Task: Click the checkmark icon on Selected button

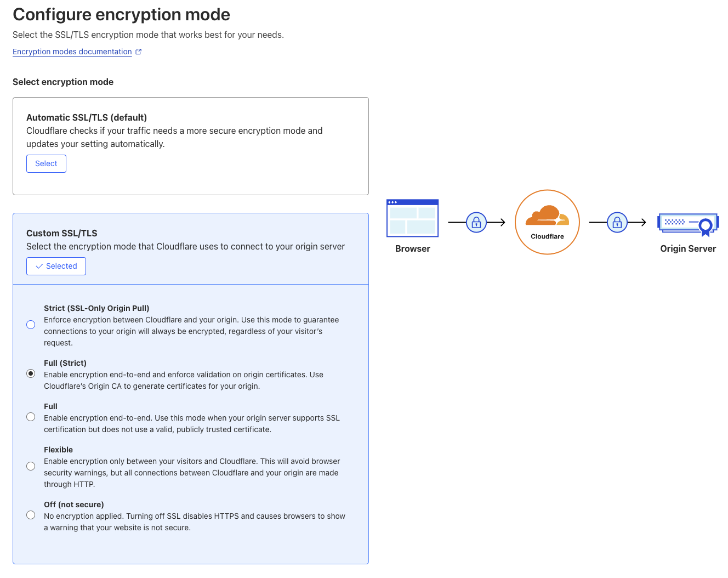Action: pyautogui.click(x=39, y=266)
